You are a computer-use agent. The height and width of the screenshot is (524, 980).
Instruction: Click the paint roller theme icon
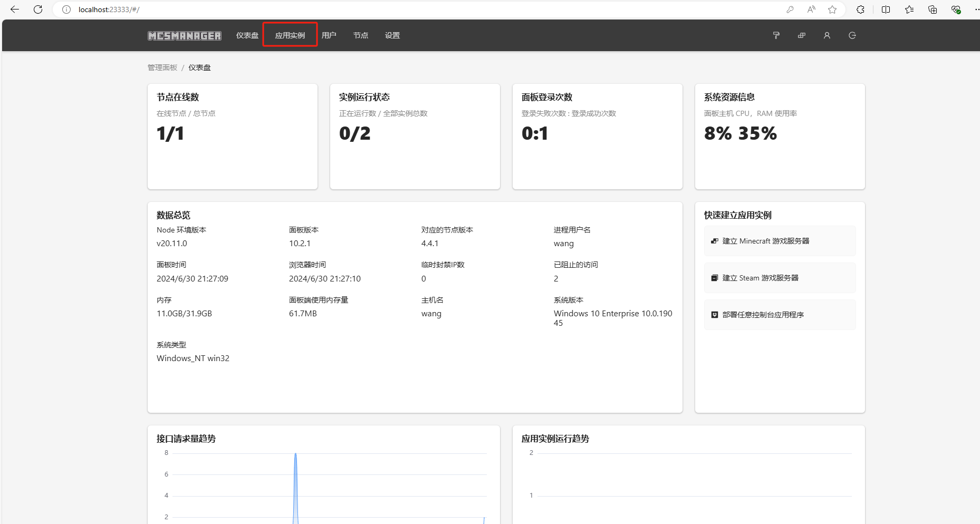776,35
